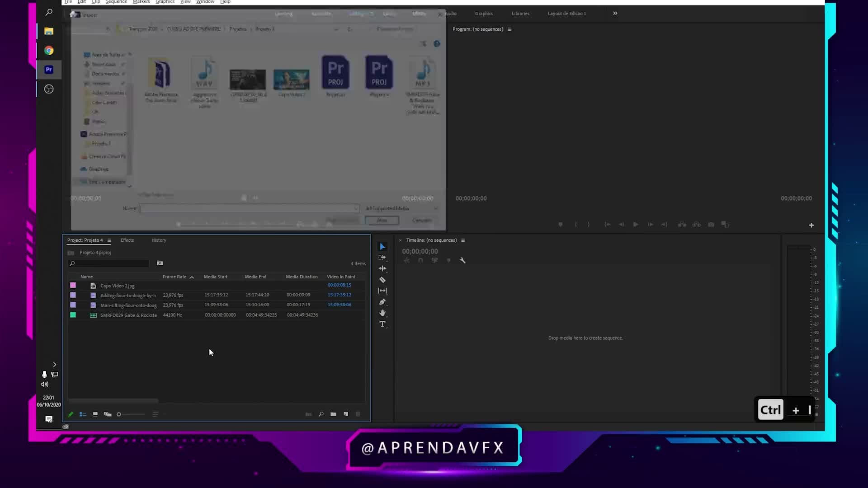The width and height of the screenshot is (868, 488).
Task: Open All Supported Media dropdown in Import dialog
Action: point(402,208)
